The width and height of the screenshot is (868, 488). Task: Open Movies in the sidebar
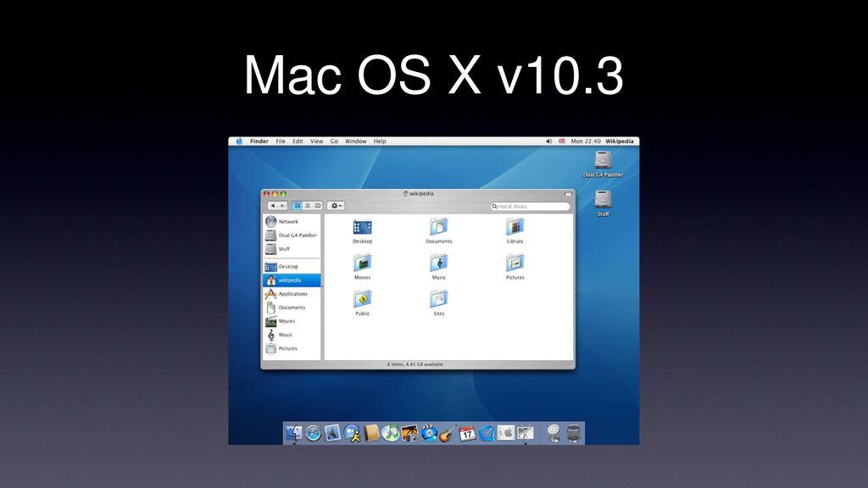tap(292, 321)
